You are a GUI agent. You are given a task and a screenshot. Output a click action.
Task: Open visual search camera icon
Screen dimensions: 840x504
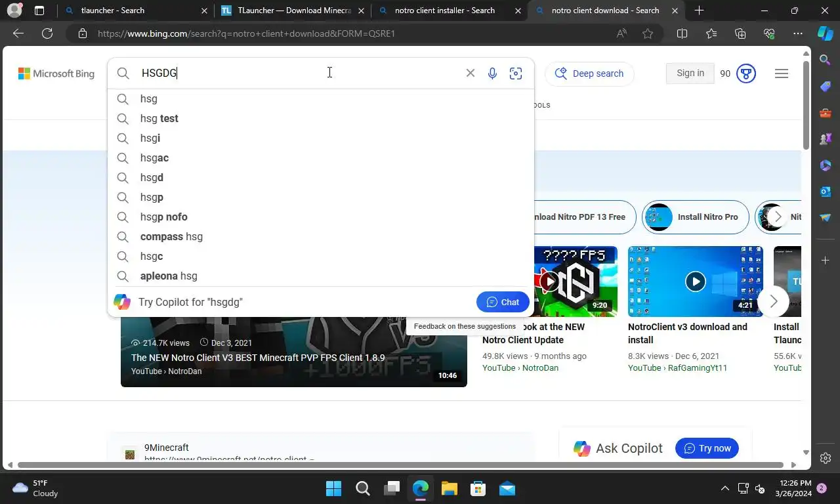point(516,73)
